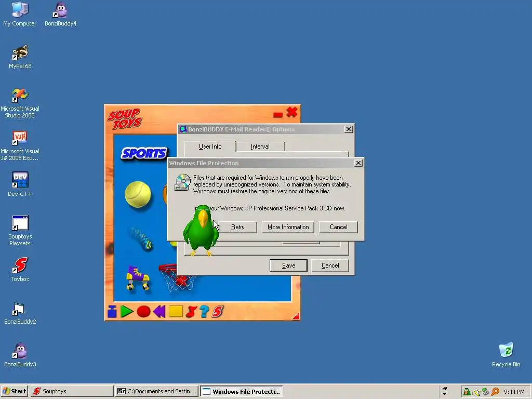Select Microsoft Visual J# 2005 Express icon
Image resolution: width=532 pixels, height=399 pixels.
pos(20,145)
